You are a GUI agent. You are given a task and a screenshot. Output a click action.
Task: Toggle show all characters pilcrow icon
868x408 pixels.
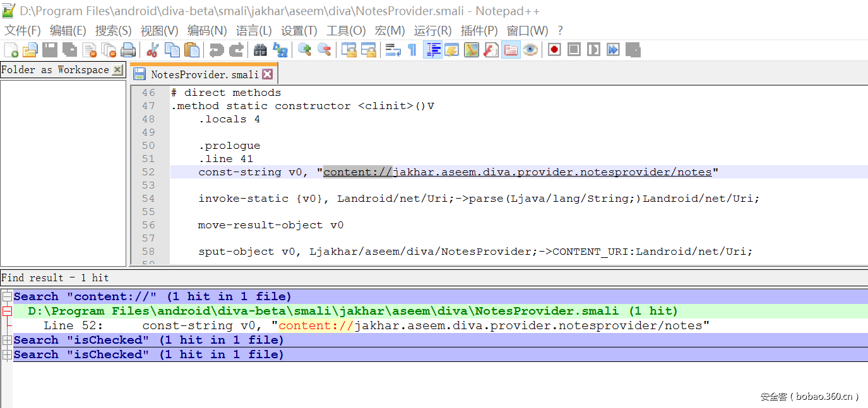412,50
